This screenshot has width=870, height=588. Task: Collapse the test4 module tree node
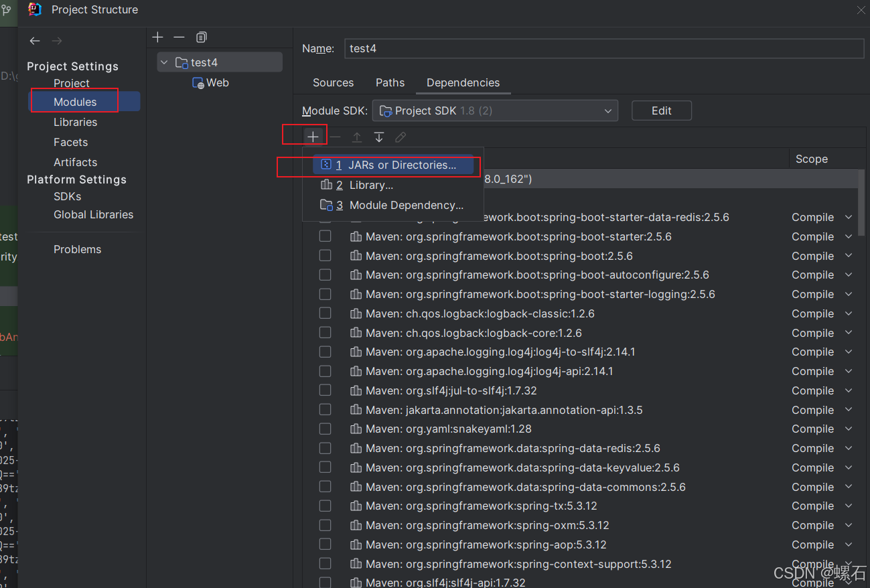(164, 62)
